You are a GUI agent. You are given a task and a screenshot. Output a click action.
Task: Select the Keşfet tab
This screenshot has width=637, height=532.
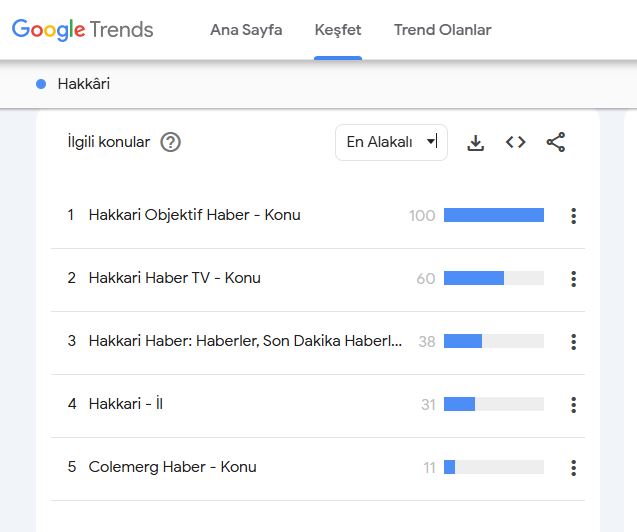pos(338,30)
